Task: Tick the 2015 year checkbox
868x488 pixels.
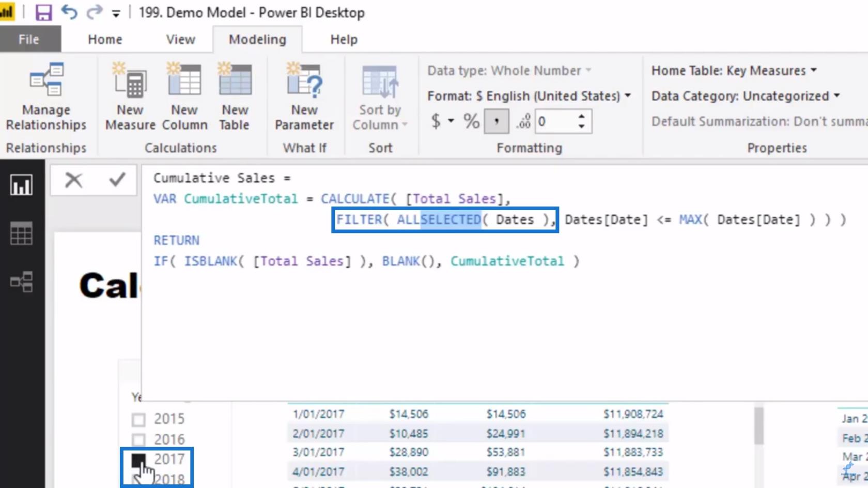Action: [x=138, y=419]
